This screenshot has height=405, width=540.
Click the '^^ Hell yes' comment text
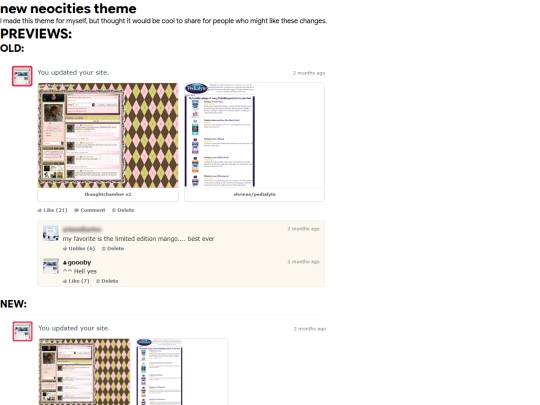[80, 271]
